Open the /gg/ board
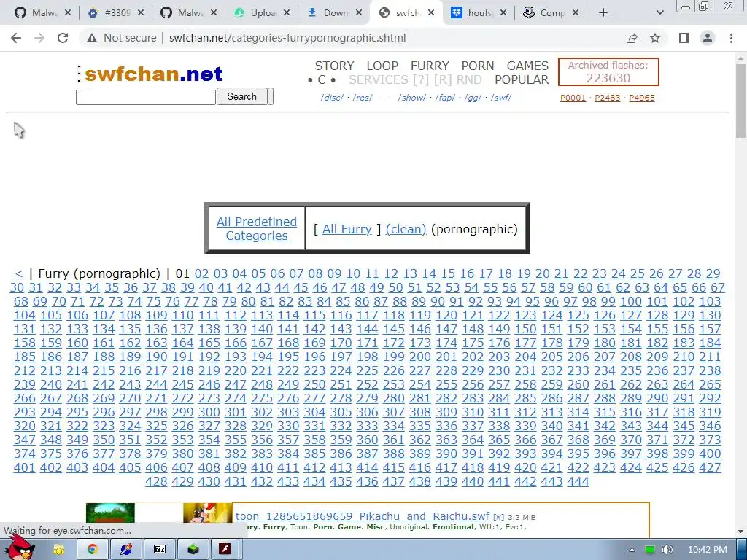Image resolution: width=747 pixels, height=560 pixels. click(473, 98)
